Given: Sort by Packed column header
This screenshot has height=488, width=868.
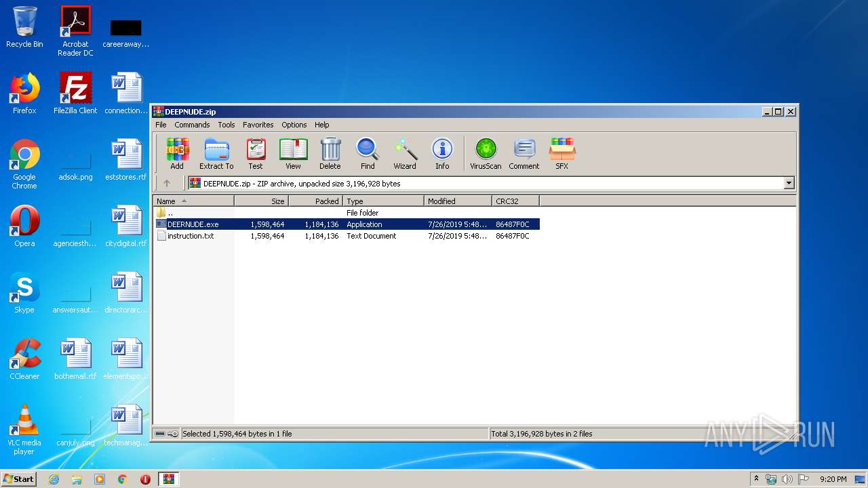Looking at the screenshot, I should point(316,201).
